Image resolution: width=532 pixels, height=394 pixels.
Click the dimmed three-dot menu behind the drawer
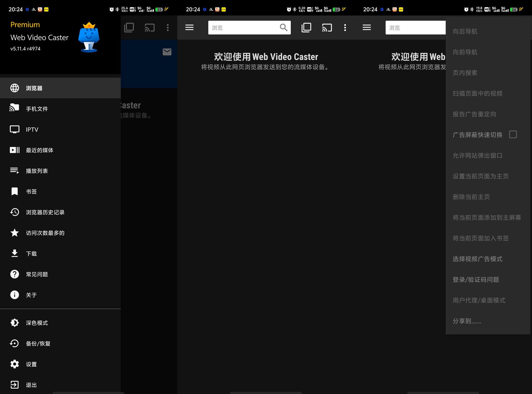[x=168, y=28]
